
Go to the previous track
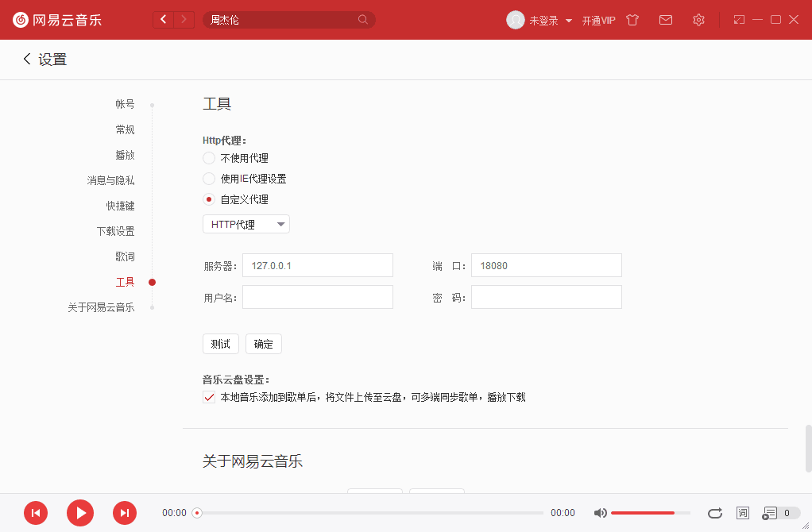click(36, 513)
